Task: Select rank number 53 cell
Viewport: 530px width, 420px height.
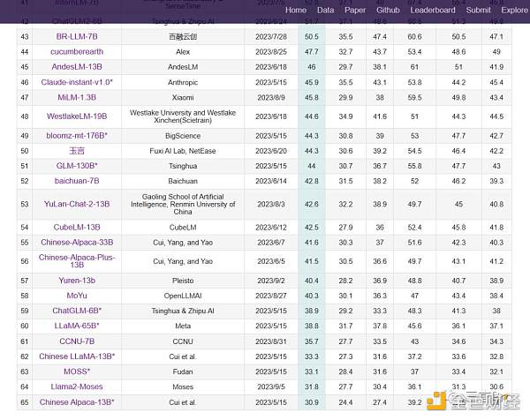Action: (25, 204)
